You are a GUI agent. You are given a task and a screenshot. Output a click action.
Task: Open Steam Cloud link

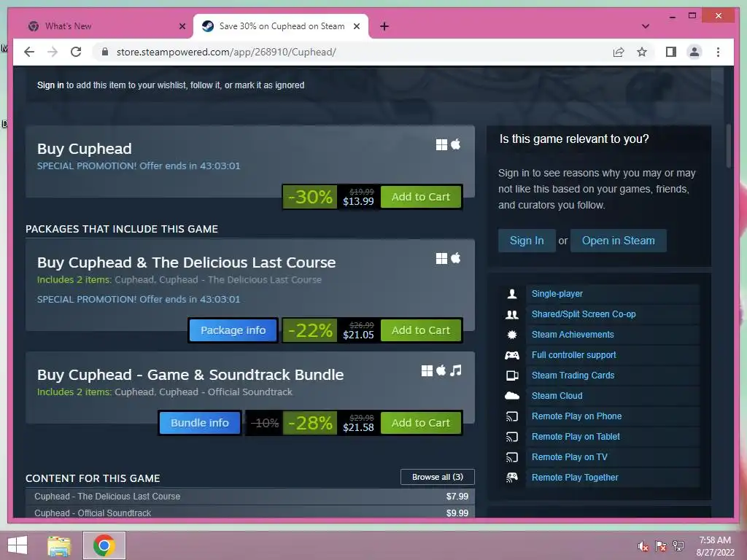point(557,396)
